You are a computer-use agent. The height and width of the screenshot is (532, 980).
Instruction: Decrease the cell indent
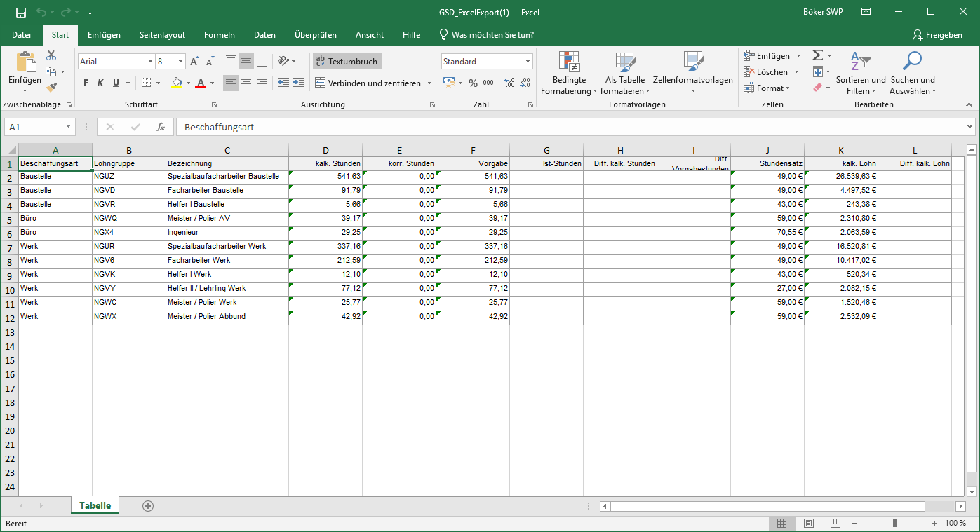(283, 83)
